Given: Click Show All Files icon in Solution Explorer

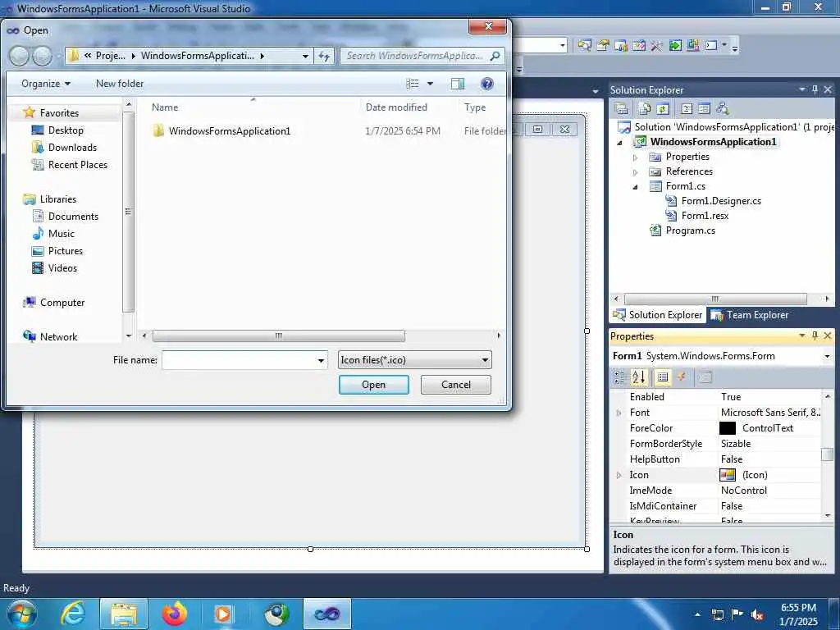Looking at the screenshot, I should [x=645, y=109].
